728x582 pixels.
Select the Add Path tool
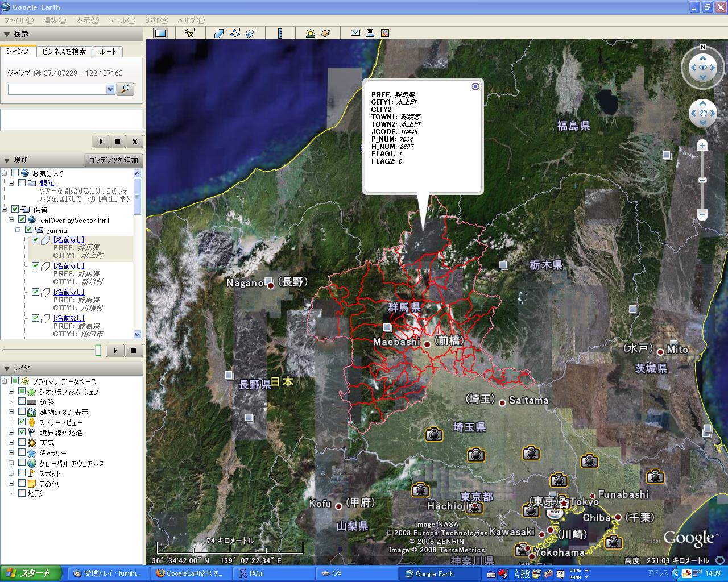click(235, 33)
